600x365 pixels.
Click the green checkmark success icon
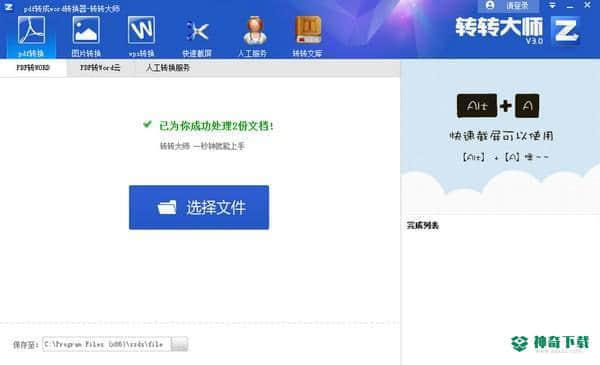pyautogui.click(x=147, y=124)
